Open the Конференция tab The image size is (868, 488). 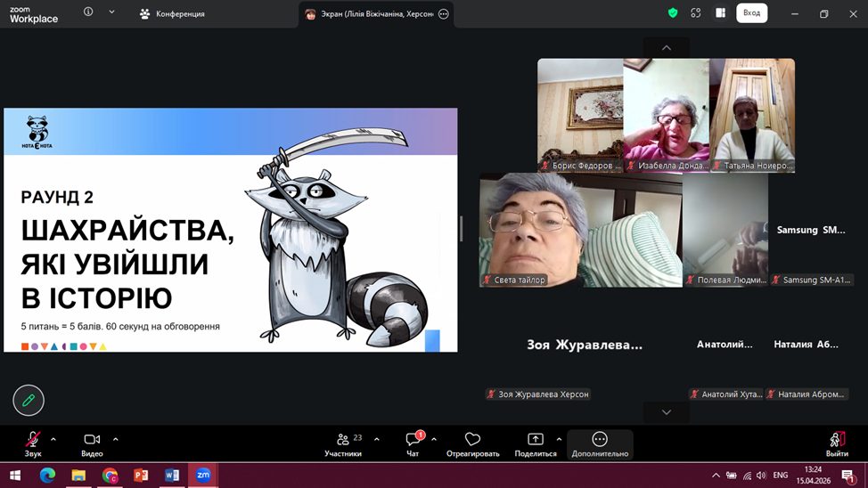point(172,14)
